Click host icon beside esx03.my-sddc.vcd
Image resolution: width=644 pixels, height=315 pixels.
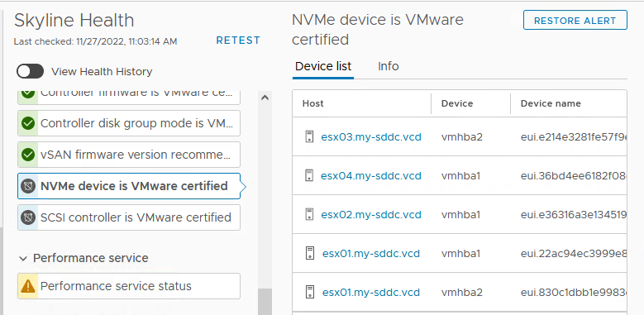pos(310,136)
